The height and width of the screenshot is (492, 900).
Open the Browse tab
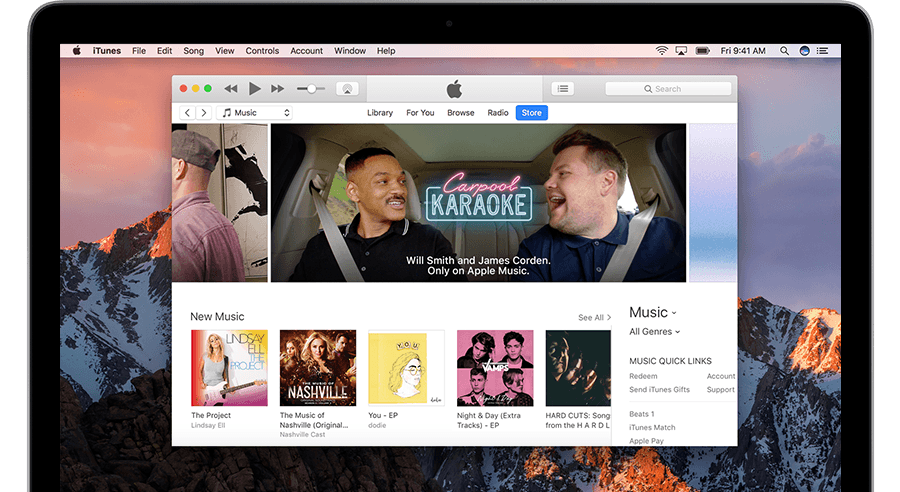(x=461, y=113)
